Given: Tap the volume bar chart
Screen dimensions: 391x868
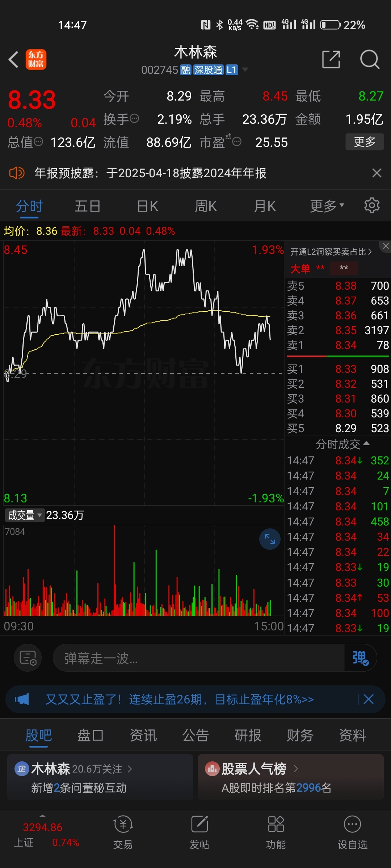Looking at the screenshot, I should (144, 570).
